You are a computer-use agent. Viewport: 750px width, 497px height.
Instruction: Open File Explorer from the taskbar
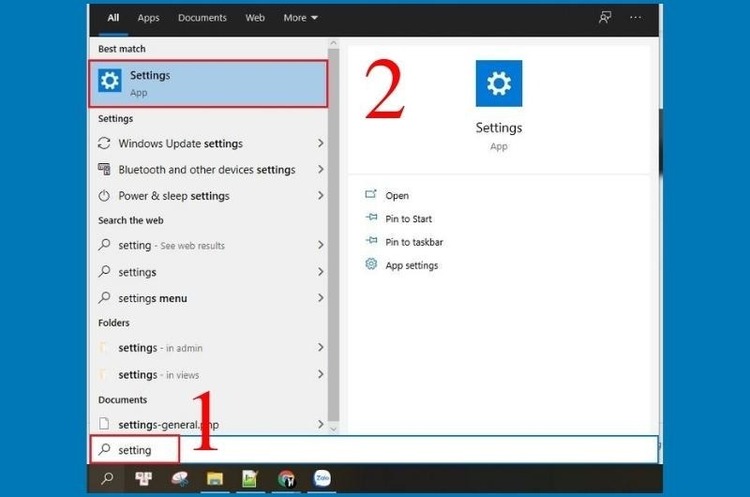[x=215, y=480]
